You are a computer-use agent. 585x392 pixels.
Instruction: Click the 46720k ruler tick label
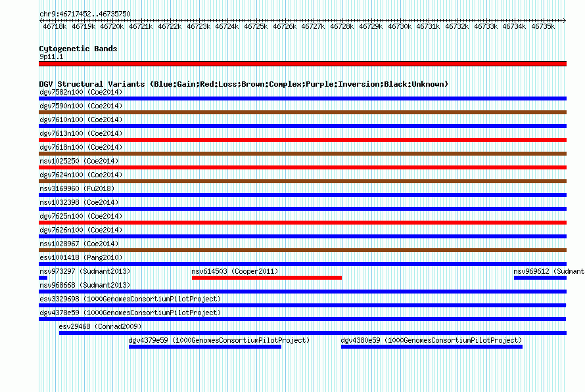[x=112, y=26]
